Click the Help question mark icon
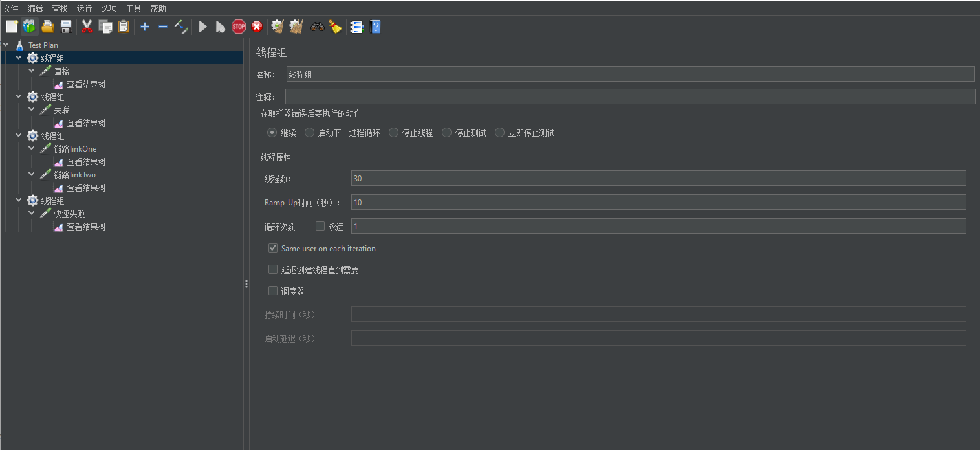This screenshot has width=980, height=450. pos(375,27)
